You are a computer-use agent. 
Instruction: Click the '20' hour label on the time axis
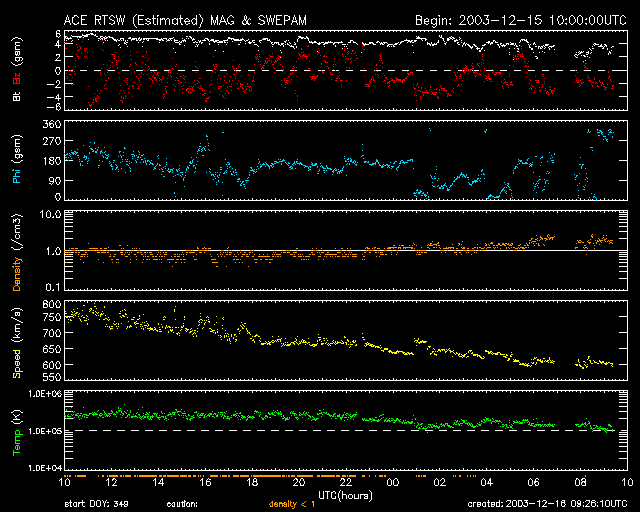point(299,483)
